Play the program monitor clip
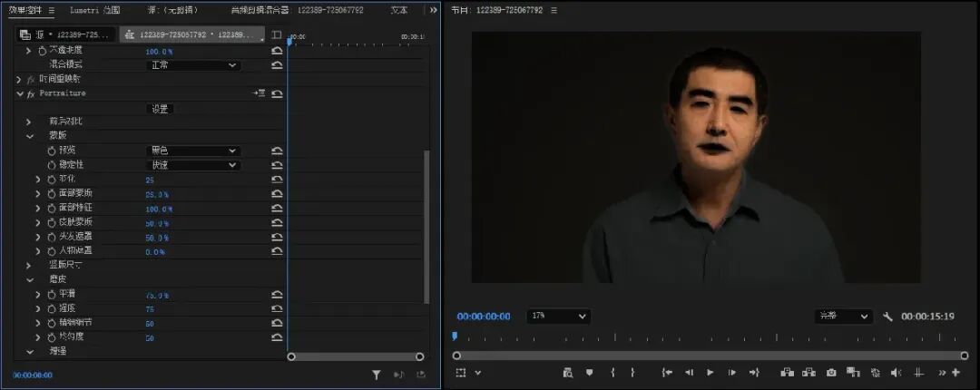The width and height of the screenshot is (980, 390). (710, 373)
